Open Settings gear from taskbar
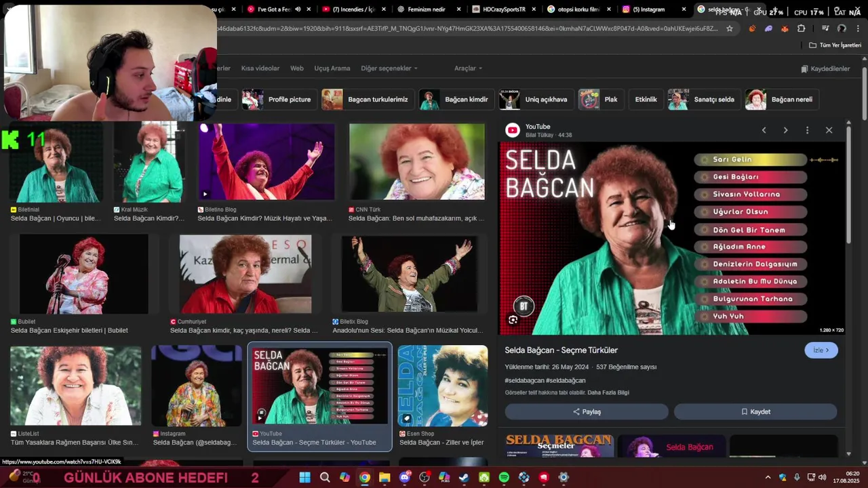The width and height of the screenshot is (868, 488). (x=564, y=477)
